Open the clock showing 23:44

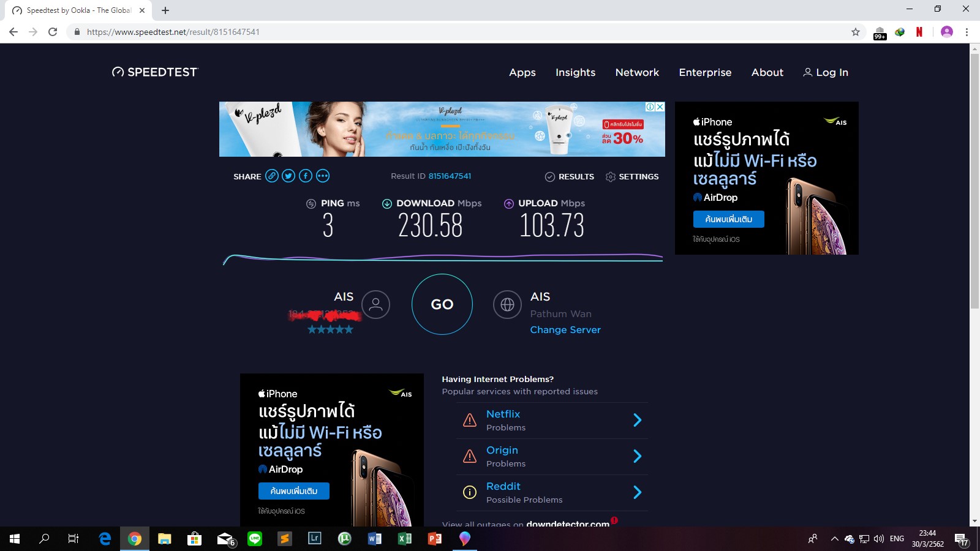tap(927, 539)
